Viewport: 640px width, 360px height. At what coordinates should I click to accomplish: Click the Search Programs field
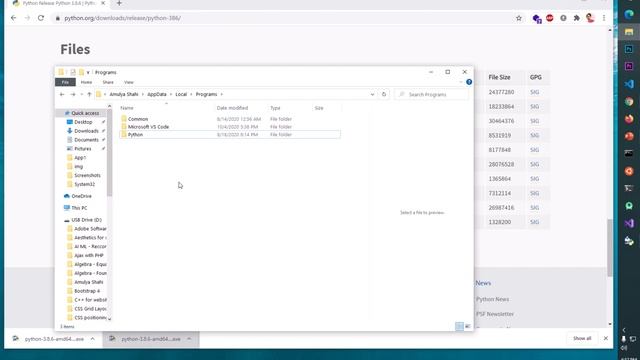431,94
